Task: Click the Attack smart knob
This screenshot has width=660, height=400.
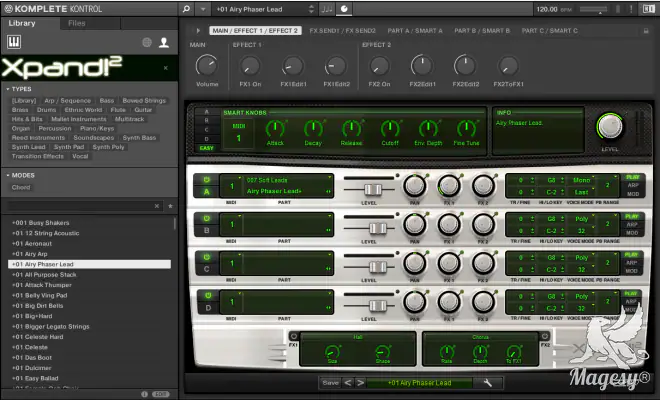Action: pos(275,129)
